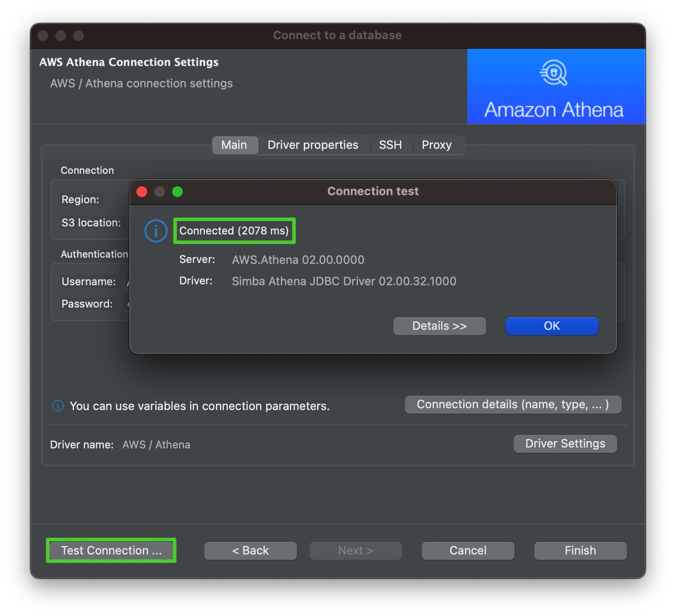Image resolution: width=676 pixels, height=616 pixels.
Task: Open Driver Settings
Action: click(565, 444)
